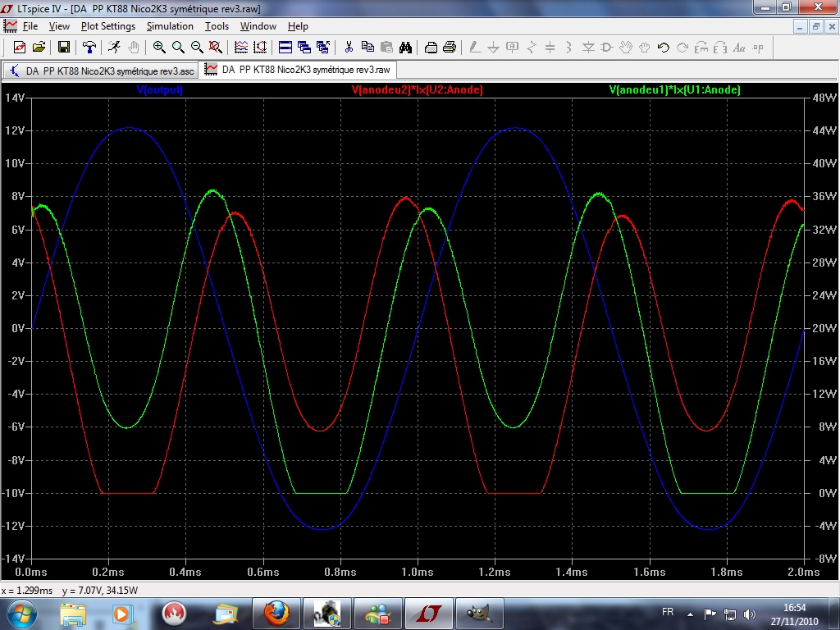Open the View menu
Viewport: 840px width, 630px height.
[59, 25]
